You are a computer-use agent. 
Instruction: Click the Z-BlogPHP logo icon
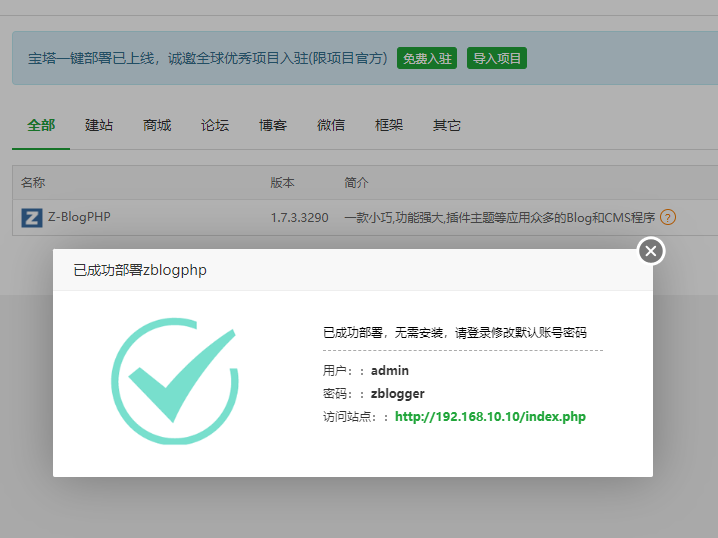click(32, 217)
